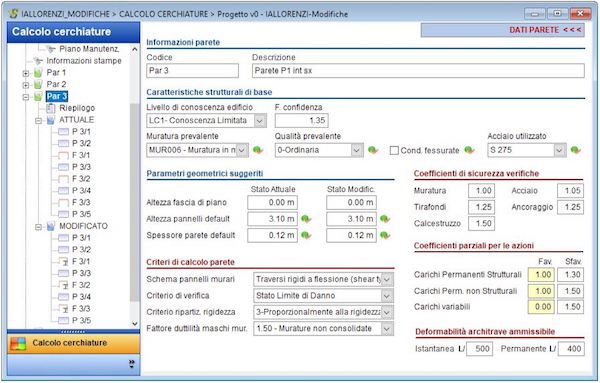Screen dimensions: 600x383
Task: Click the green bucket icon of Par 2
Action: [x=38, y=85]
